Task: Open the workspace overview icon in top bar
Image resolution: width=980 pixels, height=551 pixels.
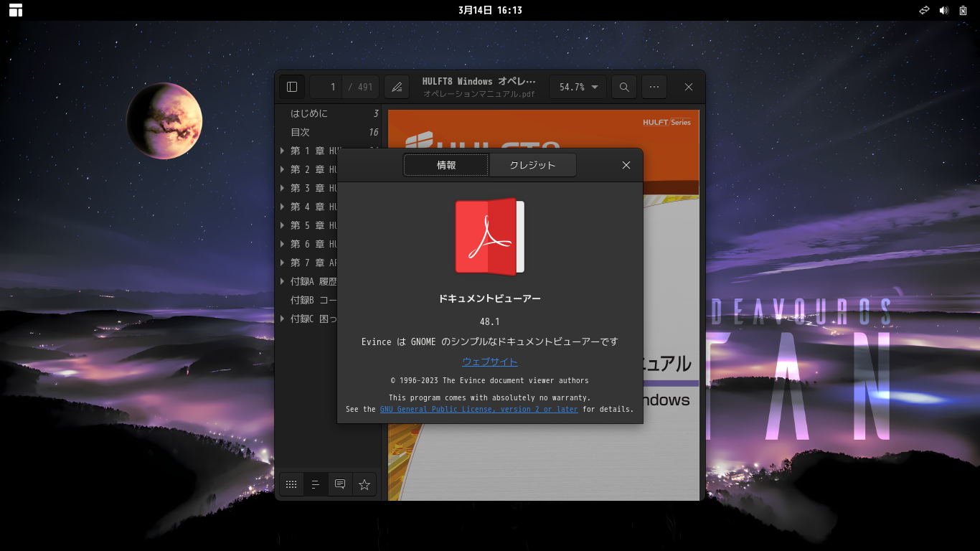Action: pyautogui.click(x=16, y=10)
